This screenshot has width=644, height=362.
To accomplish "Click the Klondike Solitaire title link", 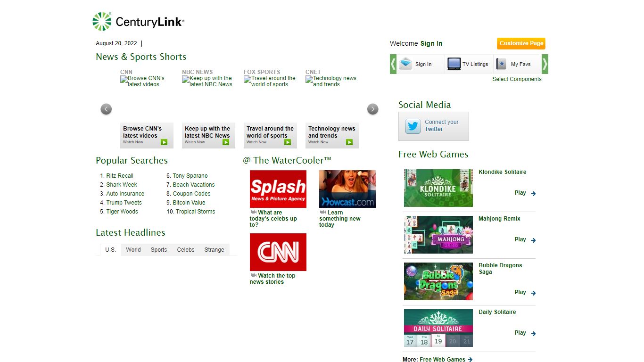I will click(503, 172).
